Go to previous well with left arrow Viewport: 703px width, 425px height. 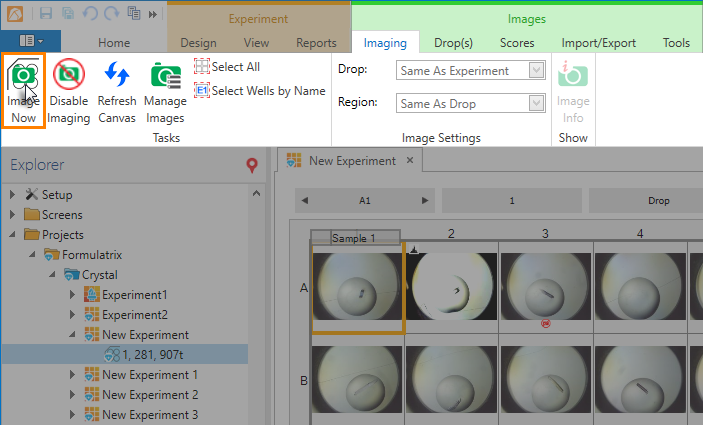point(305,200)
